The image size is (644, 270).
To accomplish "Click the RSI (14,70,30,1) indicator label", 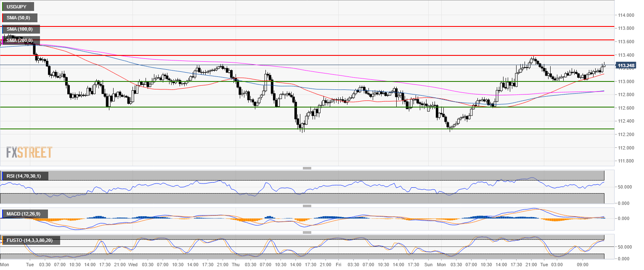I will [x=25, y=176].
